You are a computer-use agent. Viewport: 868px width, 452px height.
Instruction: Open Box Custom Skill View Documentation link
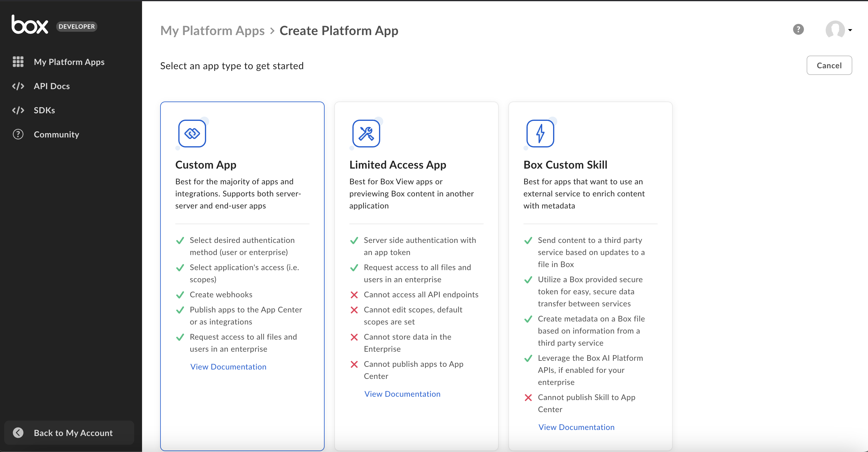[x=576, y=427]
